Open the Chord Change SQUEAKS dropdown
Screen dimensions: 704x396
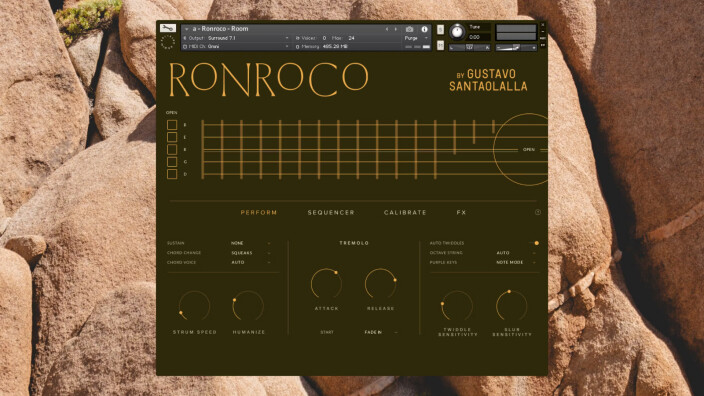(251, 253)
